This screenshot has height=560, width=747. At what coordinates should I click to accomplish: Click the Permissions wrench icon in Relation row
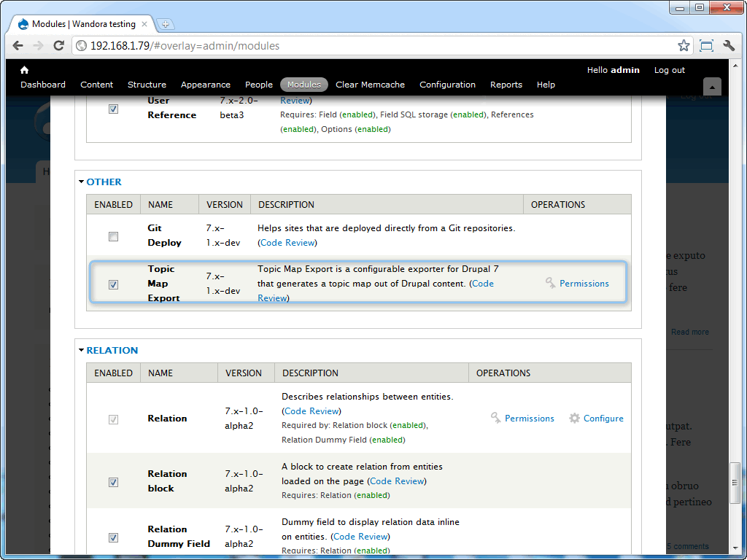496,418
